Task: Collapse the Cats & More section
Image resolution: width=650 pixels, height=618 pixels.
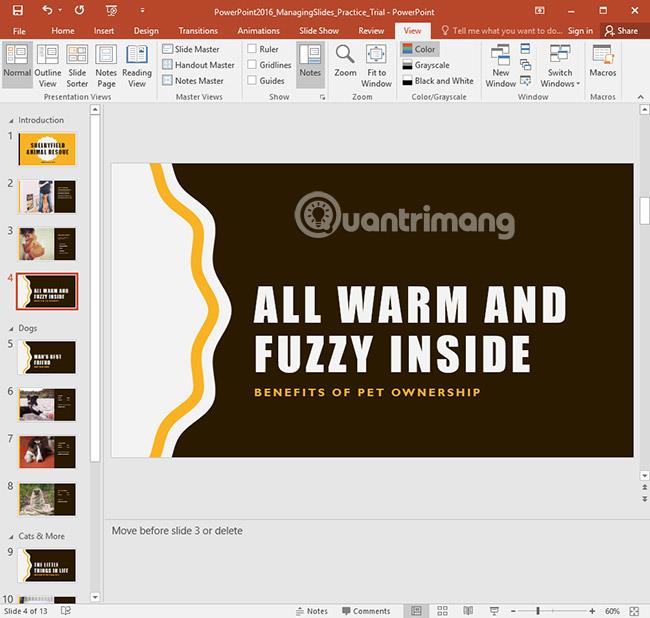Action: [x=11, y=536]
